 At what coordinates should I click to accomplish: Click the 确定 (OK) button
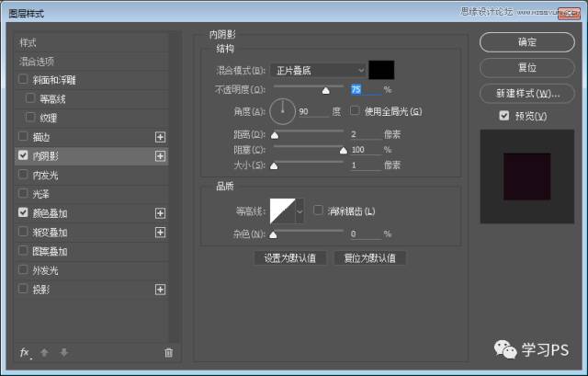point(527,42)
